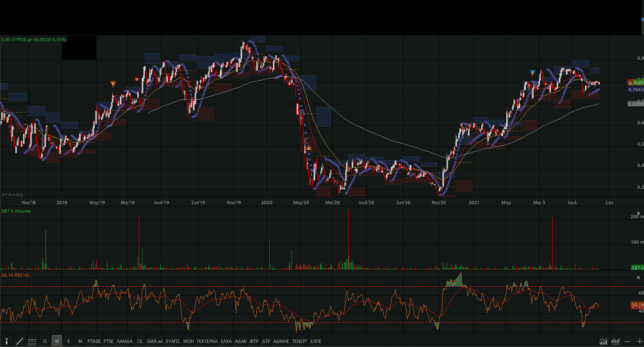Zoom out using the minus icon
The width and height of the screenshot is (644, 347).
click(x=627, y=341)
